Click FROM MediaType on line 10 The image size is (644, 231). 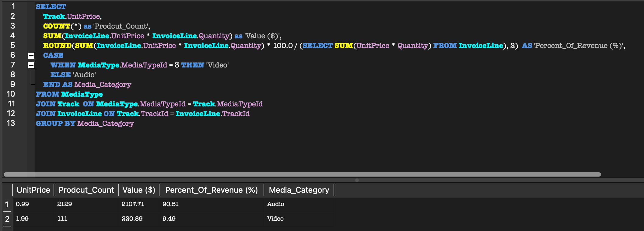[69, 94]
